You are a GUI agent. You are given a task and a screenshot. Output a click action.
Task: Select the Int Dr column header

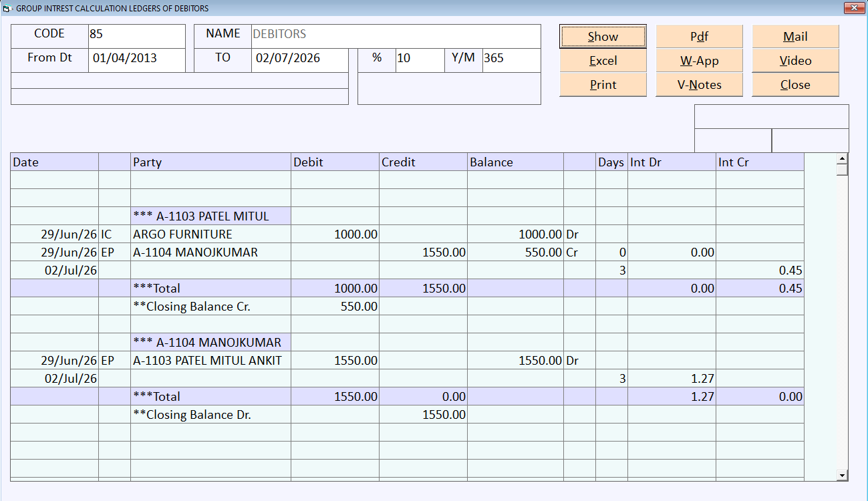672,162
